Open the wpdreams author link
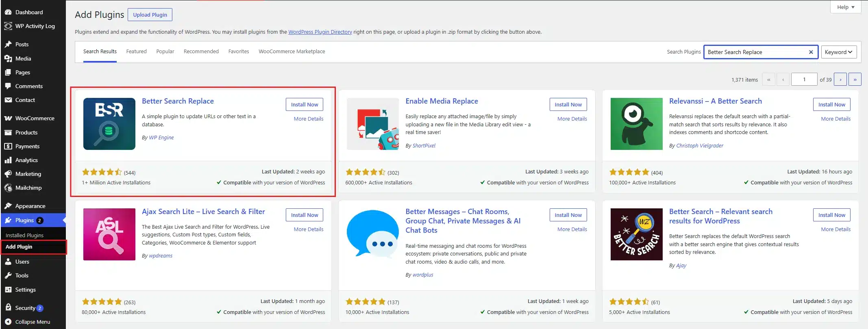 (x=161, y=255)
